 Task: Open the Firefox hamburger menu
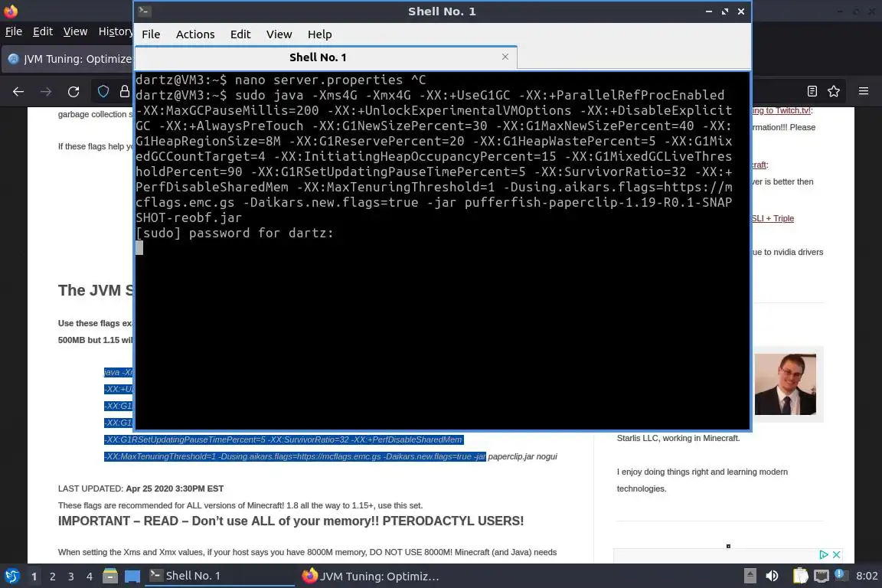[864, 91]
